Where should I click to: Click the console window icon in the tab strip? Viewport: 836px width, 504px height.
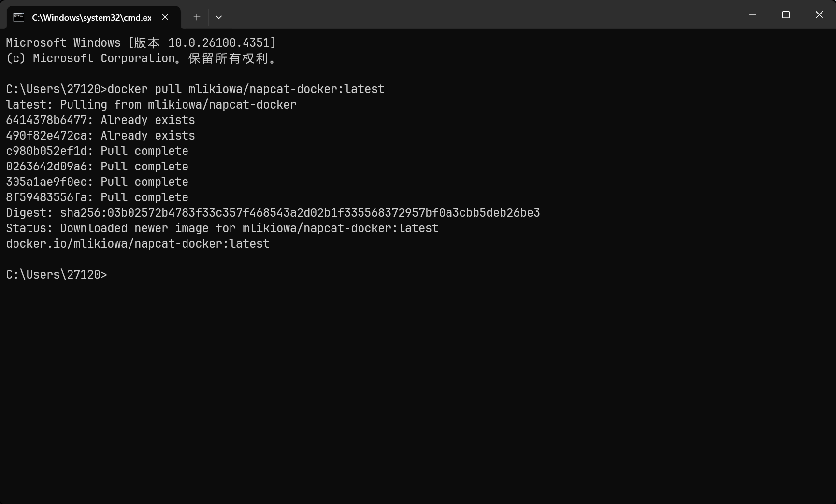[18, 16]
